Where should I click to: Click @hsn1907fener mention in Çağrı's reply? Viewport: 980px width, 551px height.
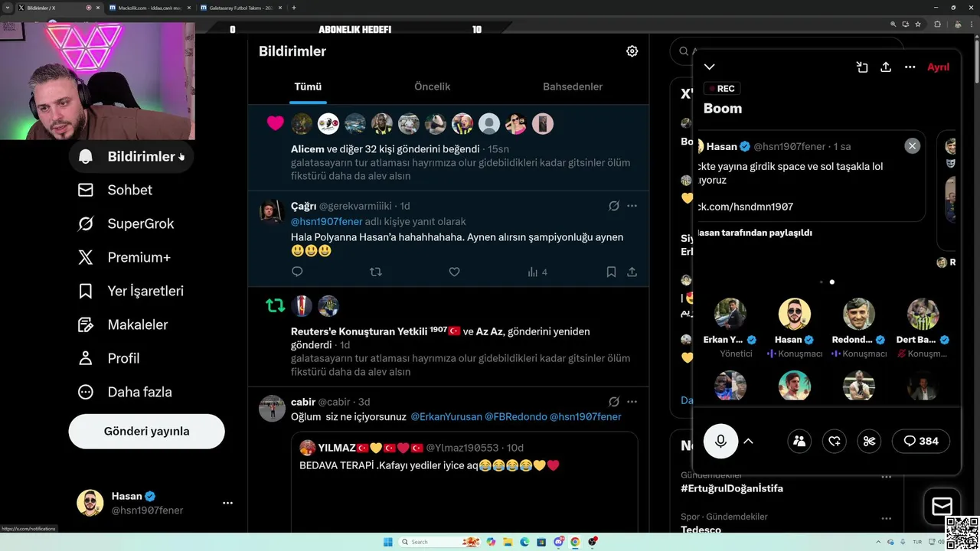(326, 221)
